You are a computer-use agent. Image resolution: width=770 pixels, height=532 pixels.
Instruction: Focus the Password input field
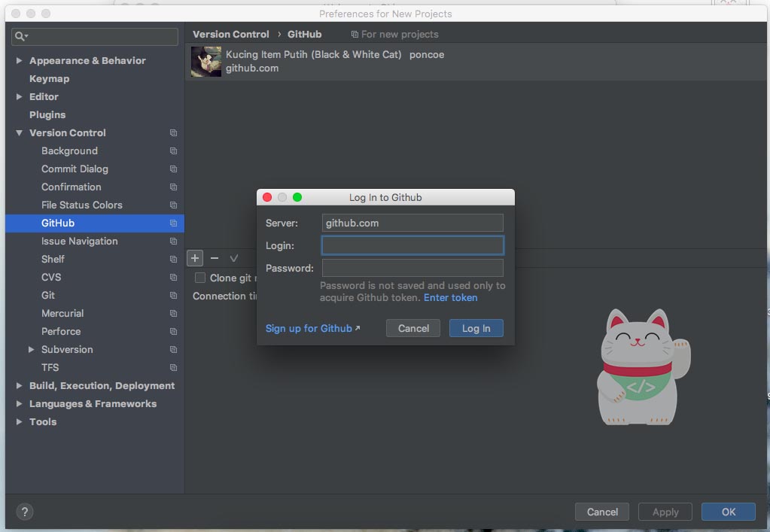click(412, 268)
